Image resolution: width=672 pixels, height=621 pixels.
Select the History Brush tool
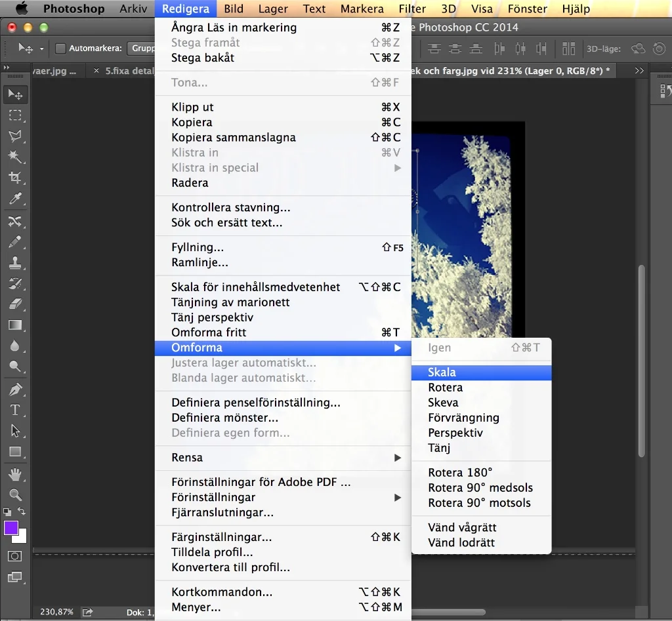click(x=16, y=283)
